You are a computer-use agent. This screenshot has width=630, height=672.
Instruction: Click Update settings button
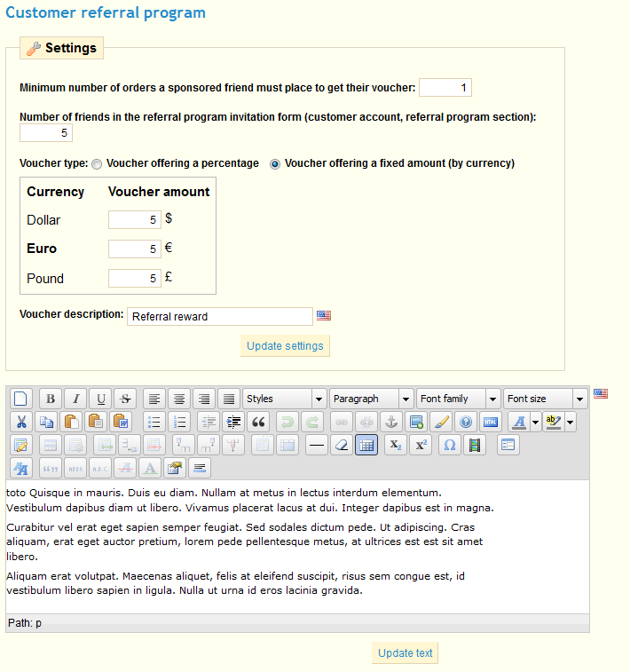(x=285, y=346)
